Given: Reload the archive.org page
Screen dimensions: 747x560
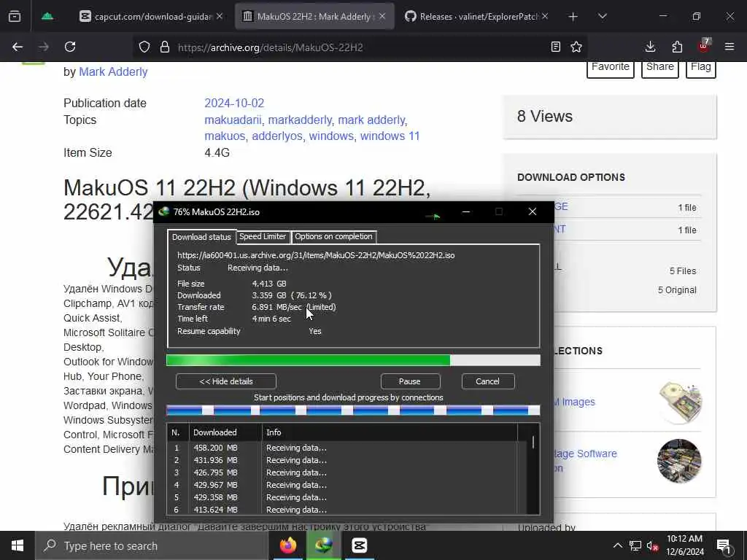Looking at the screenshot, I should [x=70, y=47].
